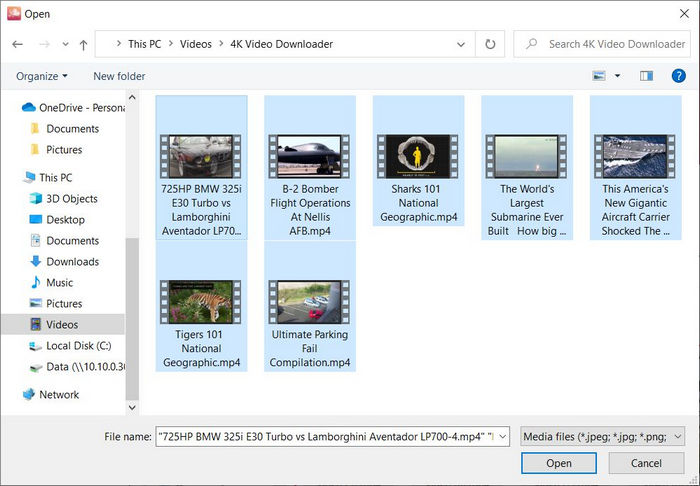The width and height of the screenshot is (700, 486).
Task: Open This PC Documents folder
Action: pyautogui.click(x=64, y=241)
